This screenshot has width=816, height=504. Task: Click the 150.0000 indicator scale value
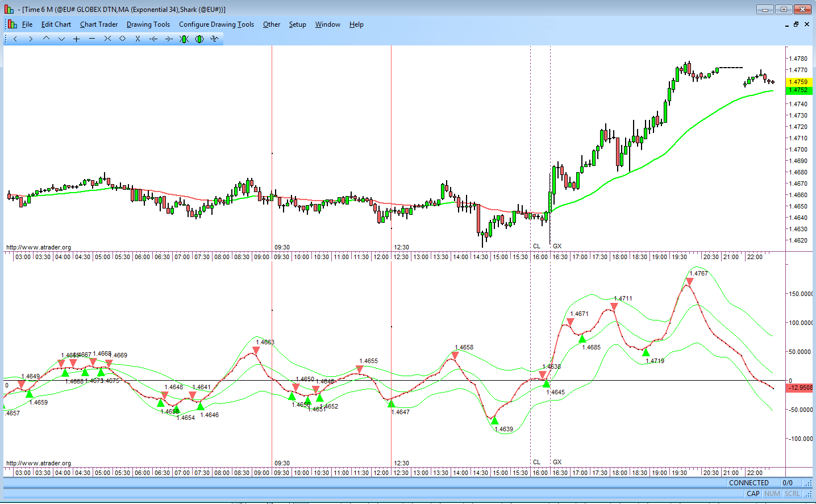[801, 294]
